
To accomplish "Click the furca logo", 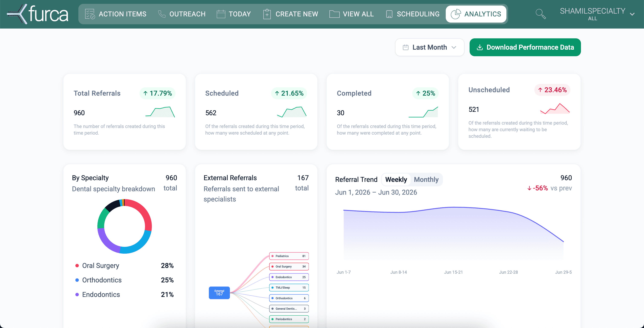I will (x=37, y=14).
